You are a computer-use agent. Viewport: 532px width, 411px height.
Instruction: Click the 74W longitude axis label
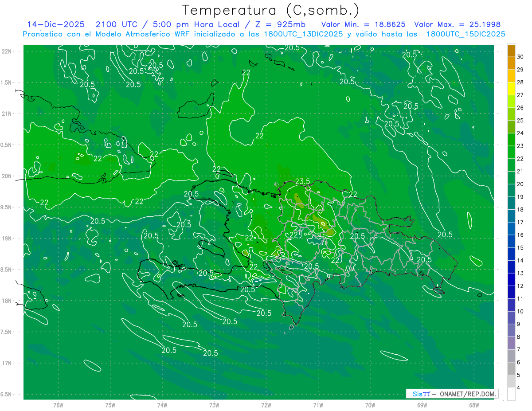162,405
